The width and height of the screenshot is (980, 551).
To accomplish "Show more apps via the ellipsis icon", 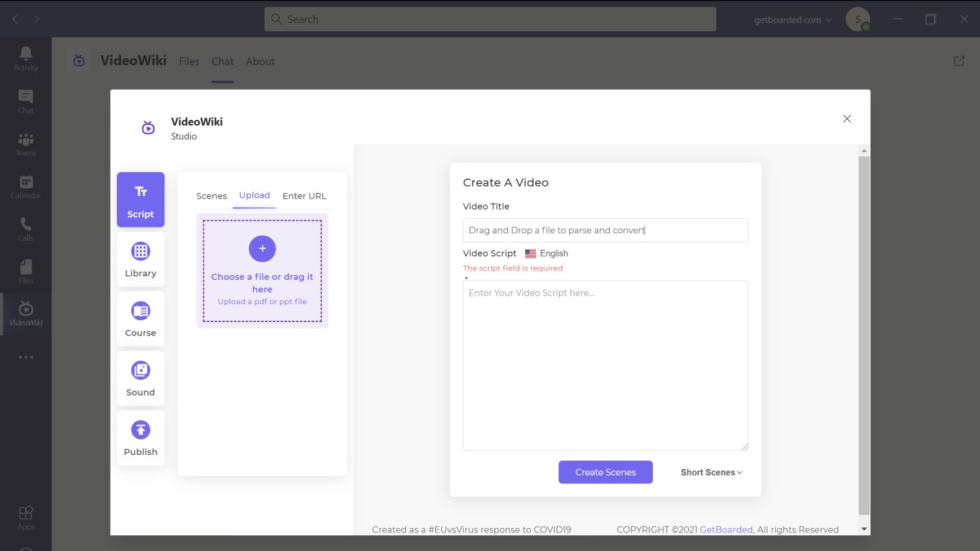I will coord(26,357).
